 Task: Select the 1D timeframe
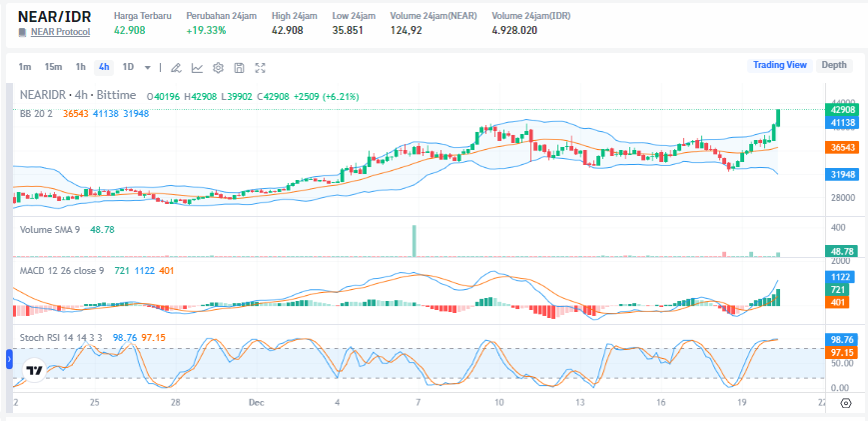(128, 67)
